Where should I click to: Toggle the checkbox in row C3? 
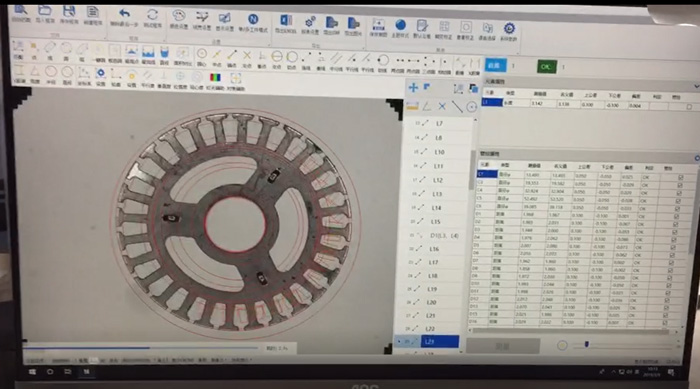point(680,185)
